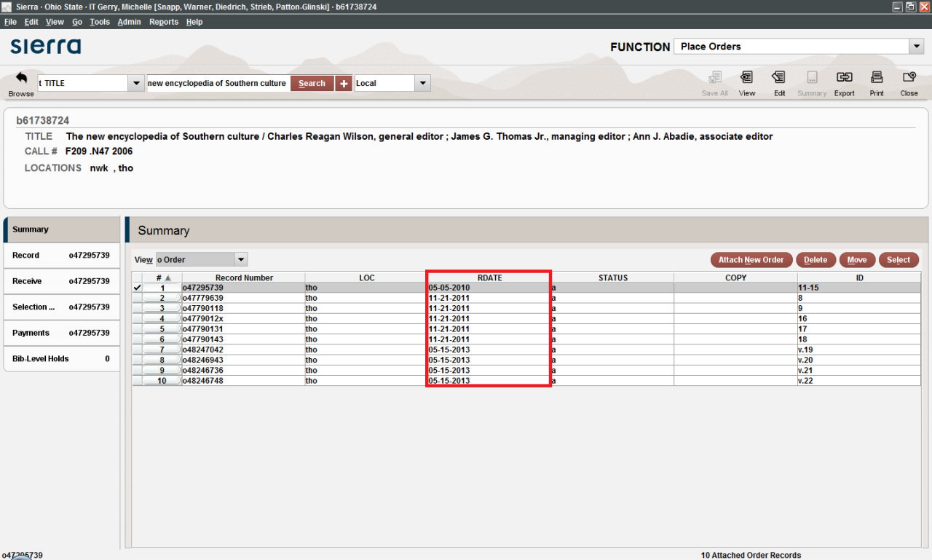
Task: Open the View menu
Action: (x=55, y=22)
